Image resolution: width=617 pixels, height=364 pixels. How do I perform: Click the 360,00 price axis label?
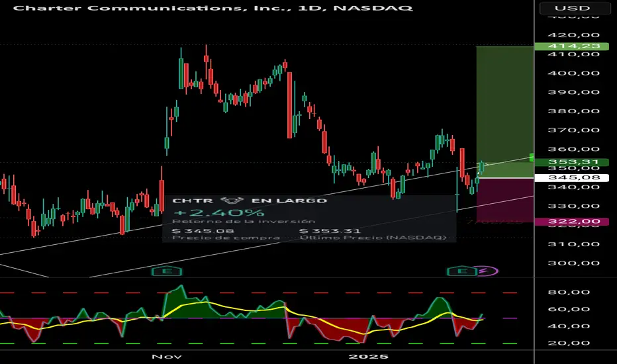coord(574,149)
